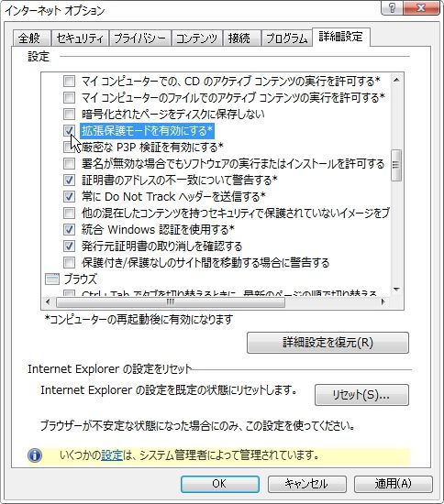Uncheck 常に Do Not Track ヘッダーを送信する
Screen dimensions: 444x504
pos(69,196)
